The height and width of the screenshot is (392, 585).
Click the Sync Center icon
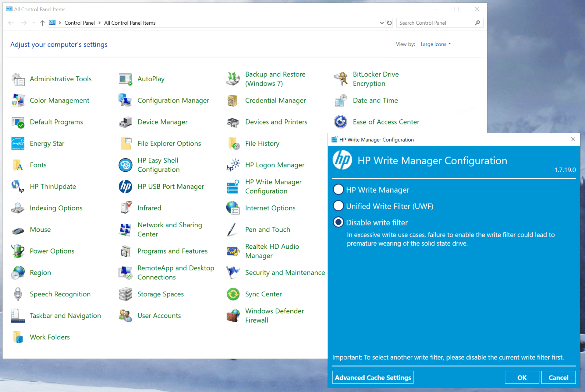(233, 295)
